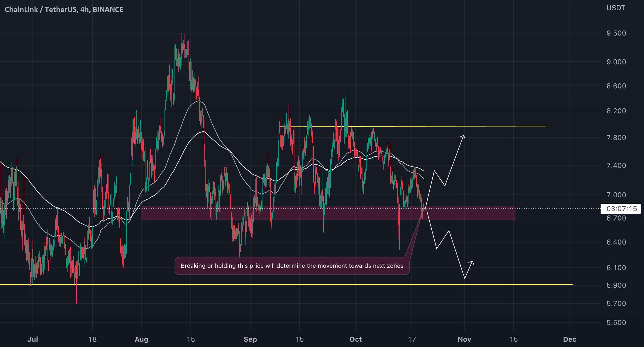Click the 5.900 price axis label
644x347 pixels.
(x=616, y=285)
